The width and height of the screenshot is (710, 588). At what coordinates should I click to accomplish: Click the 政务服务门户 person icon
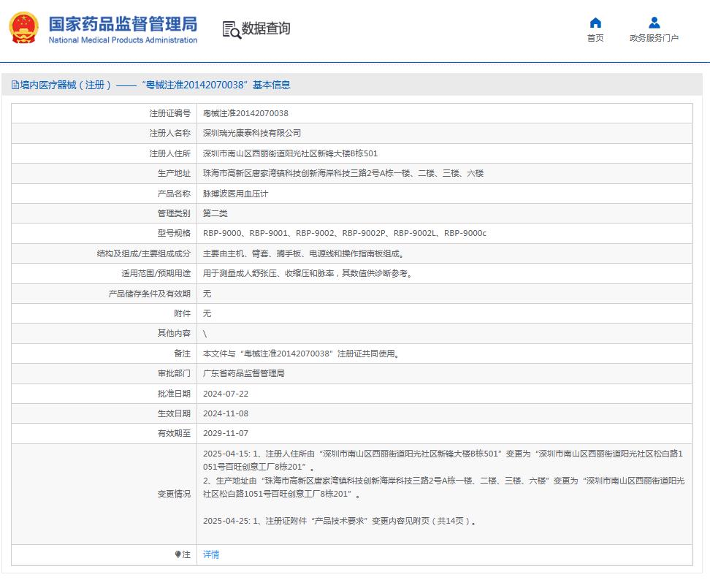(654, 22)
